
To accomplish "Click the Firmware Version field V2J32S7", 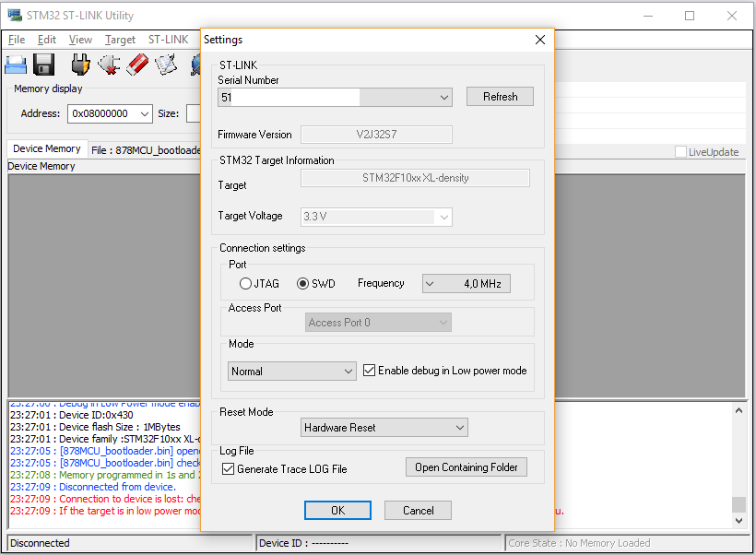I will [x=376, y=135].
